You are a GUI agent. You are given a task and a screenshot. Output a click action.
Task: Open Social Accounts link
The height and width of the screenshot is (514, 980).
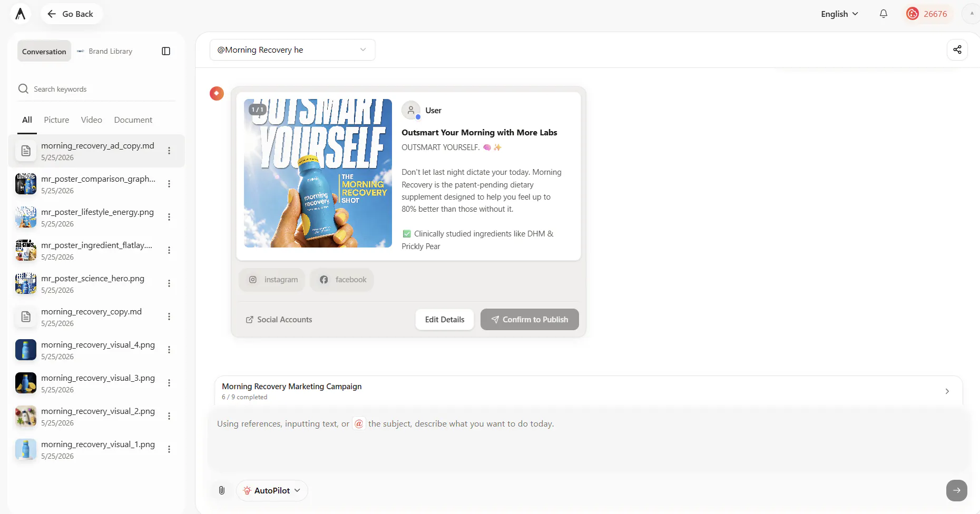(279, 320)
